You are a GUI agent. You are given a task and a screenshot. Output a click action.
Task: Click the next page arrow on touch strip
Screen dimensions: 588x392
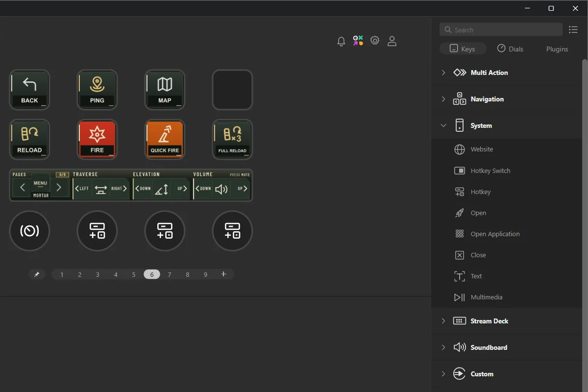(59, 187)
